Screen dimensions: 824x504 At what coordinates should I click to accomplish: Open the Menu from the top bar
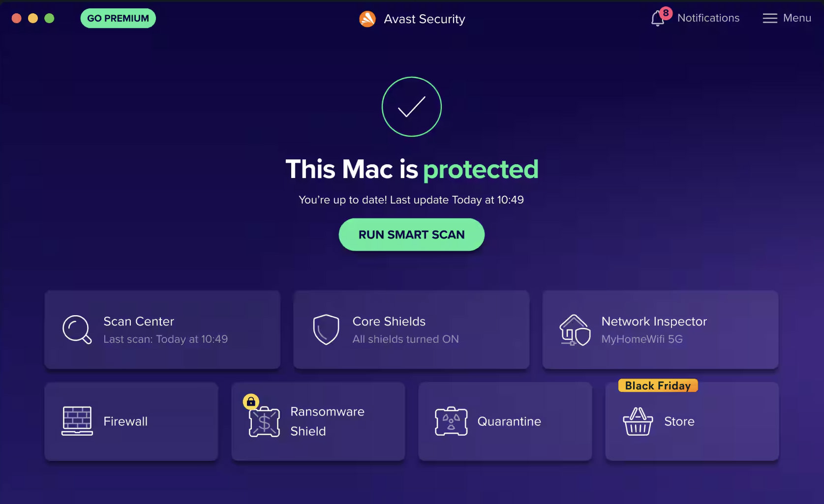786,18
